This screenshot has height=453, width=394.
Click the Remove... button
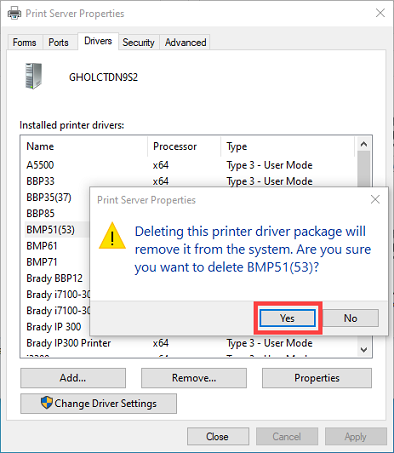click(x=194, y=378)
